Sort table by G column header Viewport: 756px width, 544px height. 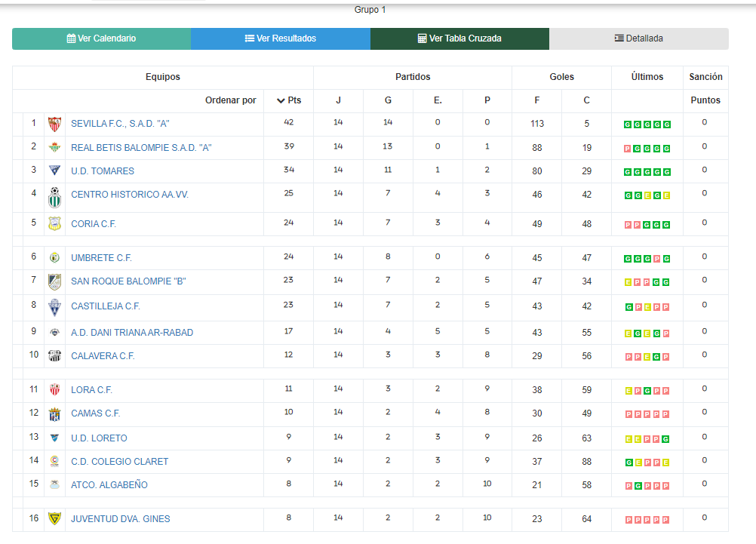tap(388, 100)
